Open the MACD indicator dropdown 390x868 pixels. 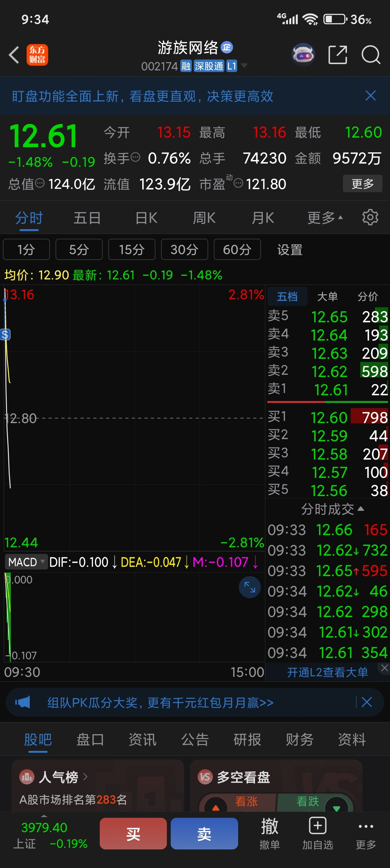click(26, 562)
